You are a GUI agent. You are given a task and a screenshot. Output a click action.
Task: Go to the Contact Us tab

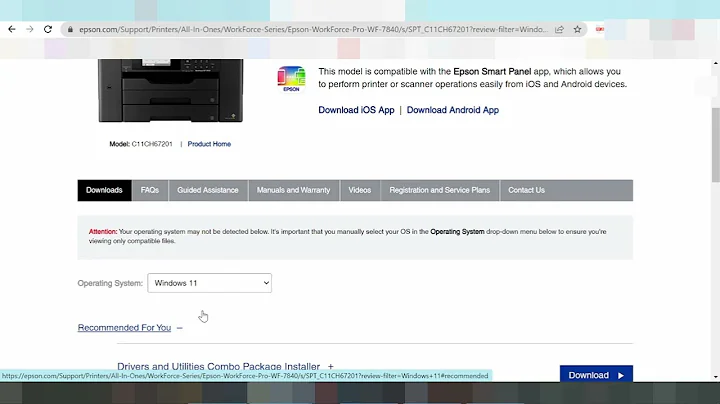526,190
